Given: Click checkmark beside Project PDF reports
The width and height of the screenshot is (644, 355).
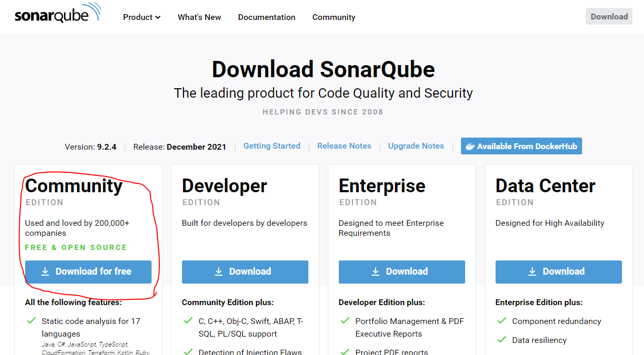Looking at the screenshot, I should coord(344,351).
